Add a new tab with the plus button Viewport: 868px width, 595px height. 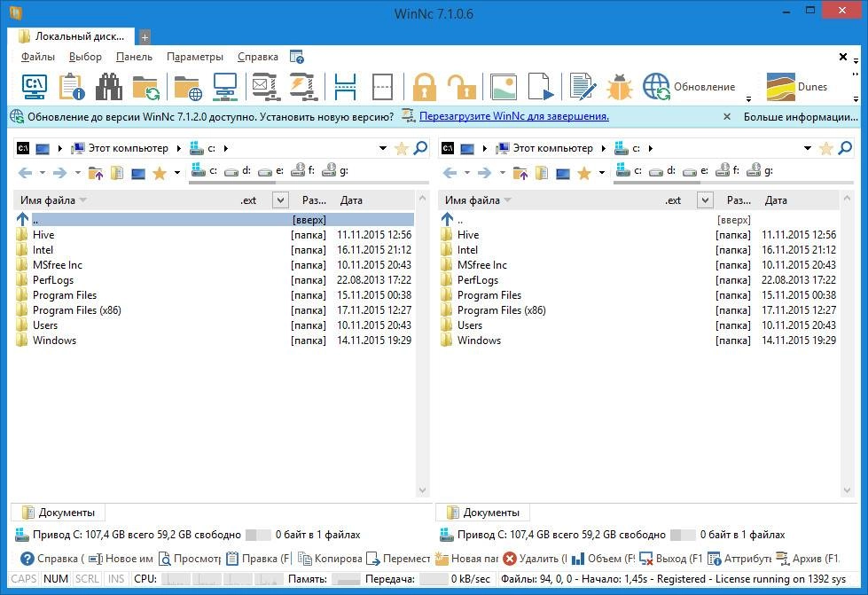tap(144, 37)
